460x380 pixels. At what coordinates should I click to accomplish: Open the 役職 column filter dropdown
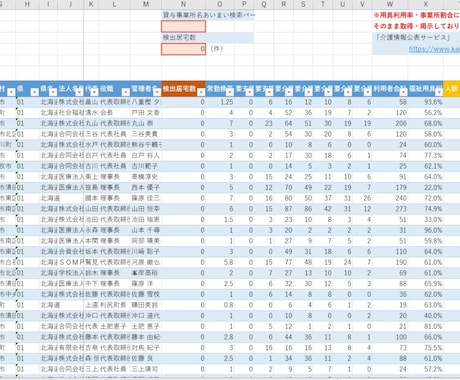pos(125,92)
